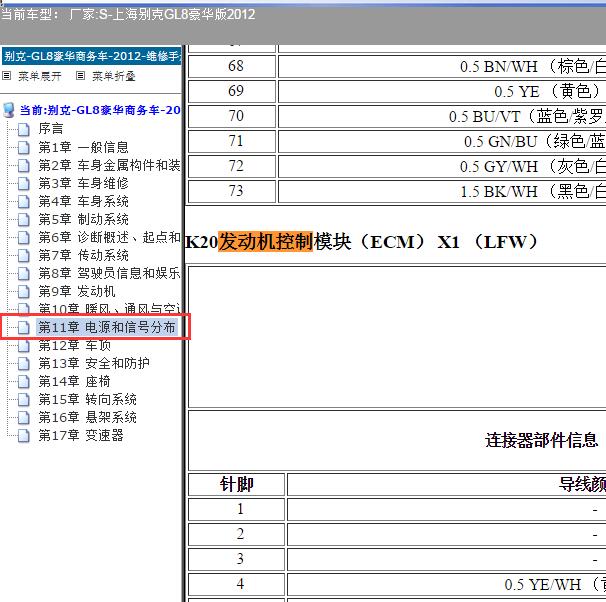Open chapter 第8章 驾驶员信息和娱乐

(109, 273)
